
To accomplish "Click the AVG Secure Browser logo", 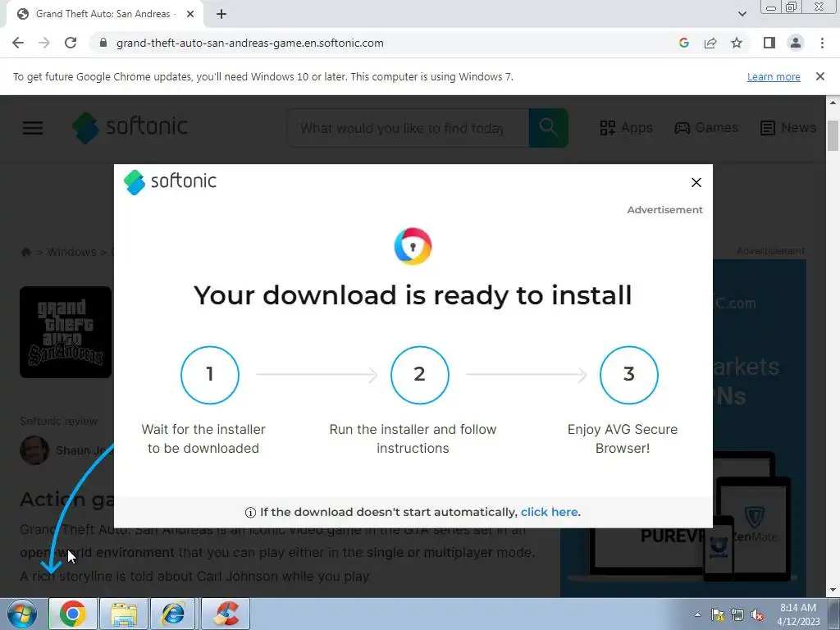I will tap(413, 246).
